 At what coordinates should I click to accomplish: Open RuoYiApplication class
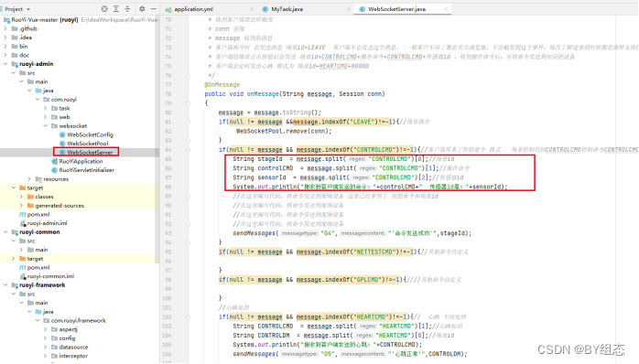81,161
